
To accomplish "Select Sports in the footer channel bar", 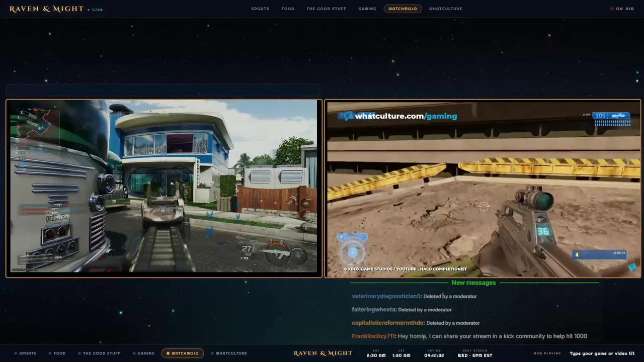I will [x=25, y=353].
